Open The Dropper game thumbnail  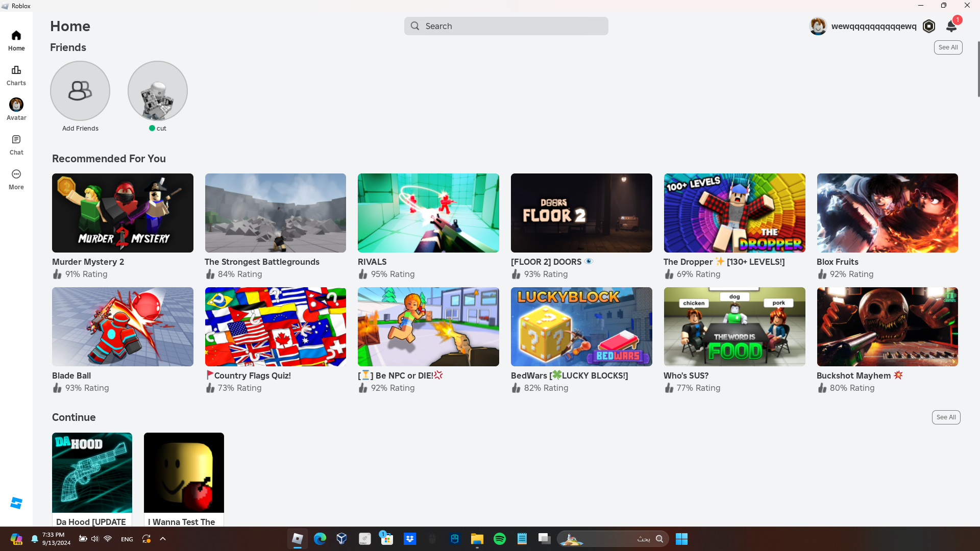coord(734,213)
